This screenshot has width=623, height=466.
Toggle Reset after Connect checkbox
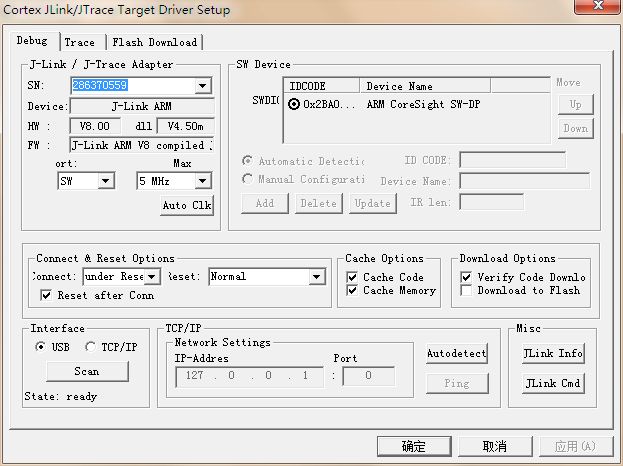46,295
